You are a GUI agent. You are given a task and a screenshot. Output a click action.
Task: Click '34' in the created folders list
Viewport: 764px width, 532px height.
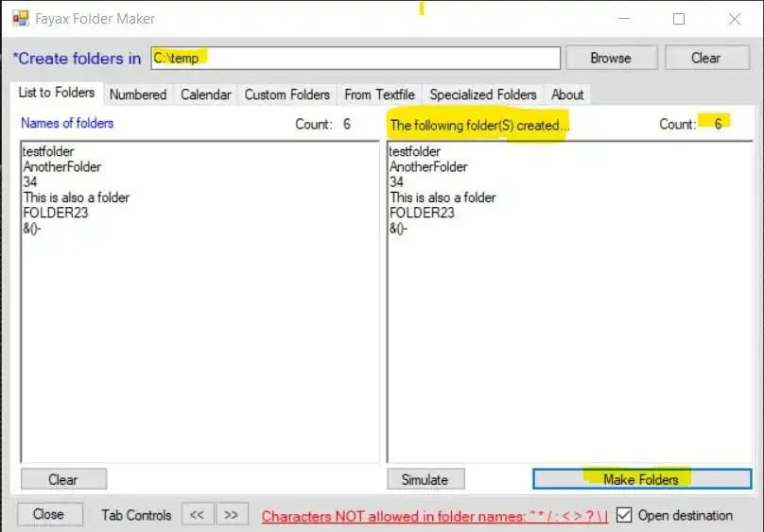click(396, 182)
